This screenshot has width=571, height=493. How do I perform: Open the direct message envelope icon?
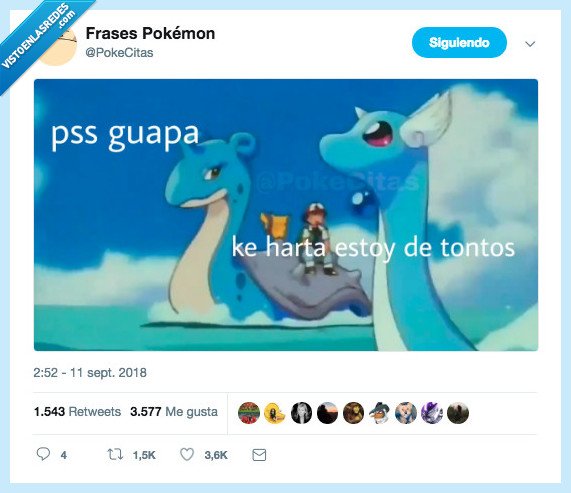point(259,455)
